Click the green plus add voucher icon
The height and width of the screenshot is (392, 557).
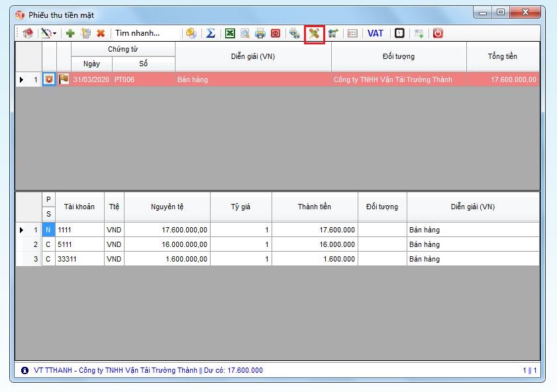pyautogui.click(x=70, y=33)
